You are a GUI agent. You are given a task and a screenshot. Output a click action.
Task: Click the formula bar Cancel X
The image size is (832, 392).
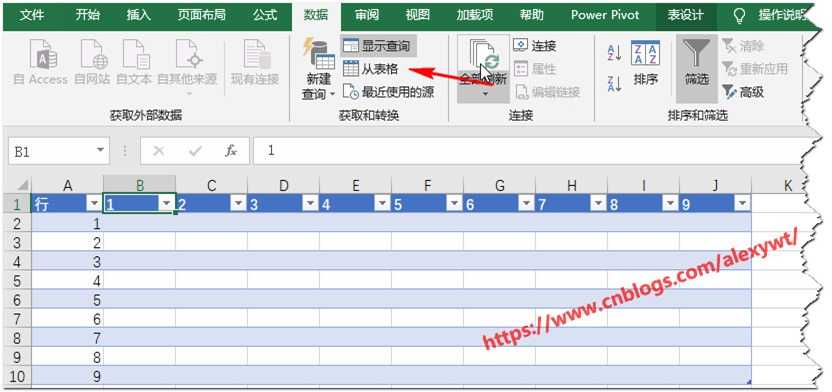[x=158, y=151]
